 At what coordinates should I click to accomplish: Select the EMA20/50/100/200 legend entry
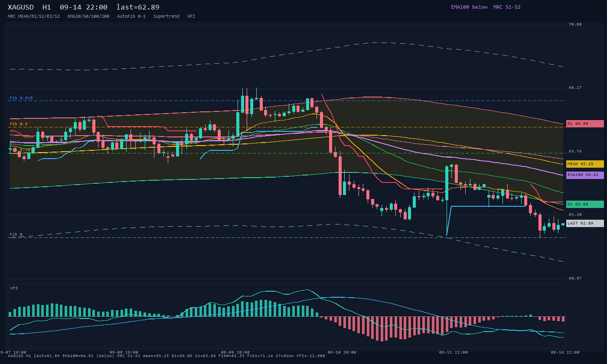(x=88, y=16)
